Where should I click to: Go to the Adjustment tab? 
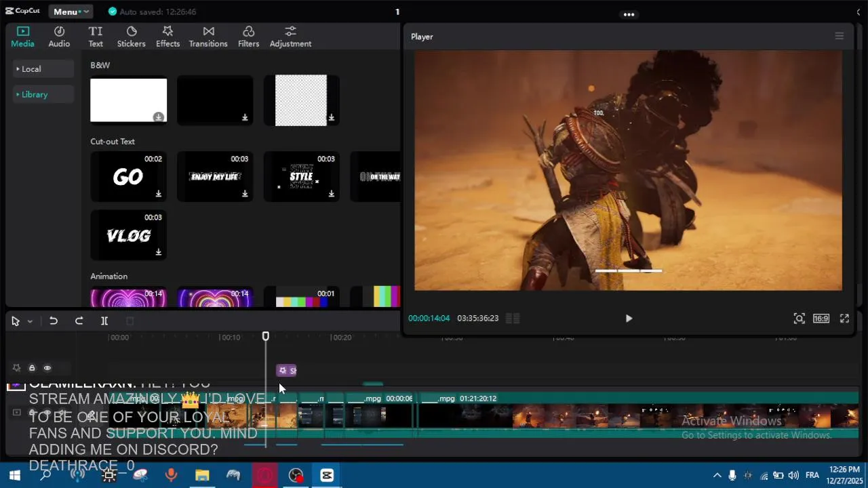click(290, 37)
